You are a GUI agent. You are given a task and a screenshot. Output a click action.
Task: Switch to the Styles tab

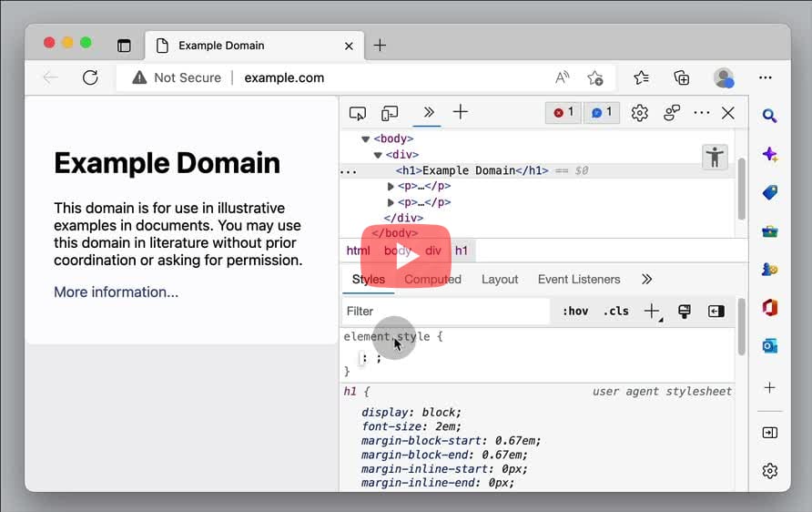pyautogui.click(x=368, y=280)
